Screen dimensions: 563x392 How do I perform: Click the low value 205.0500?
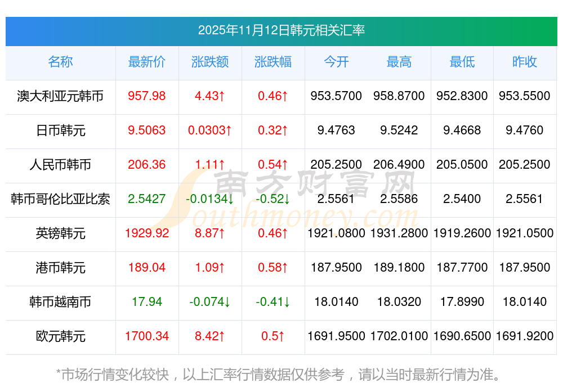pyautogui.click(x=462, y=165)
